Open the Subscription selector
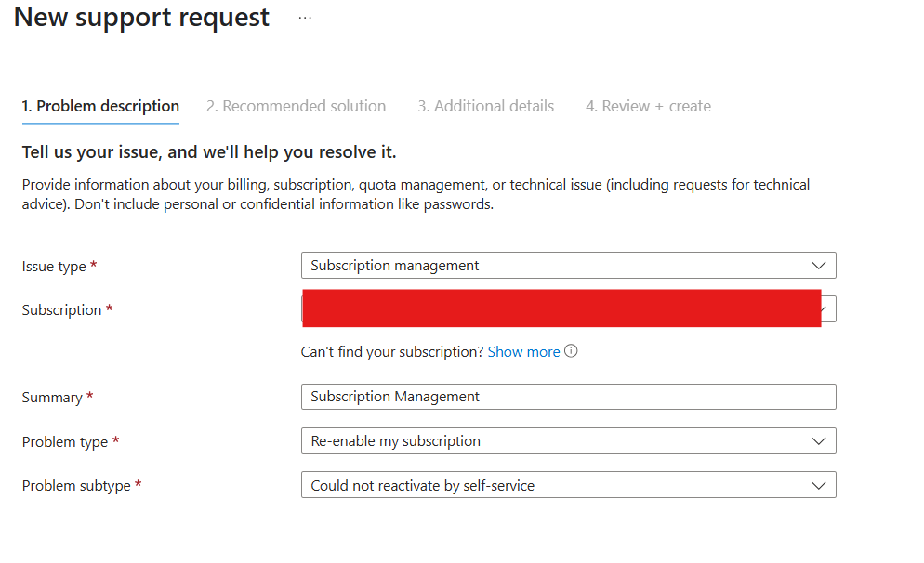 568,308
